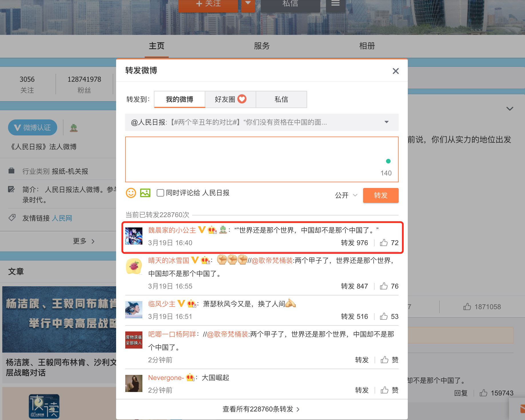Close the 转发微博 dialog

click(x=395, y=71)
